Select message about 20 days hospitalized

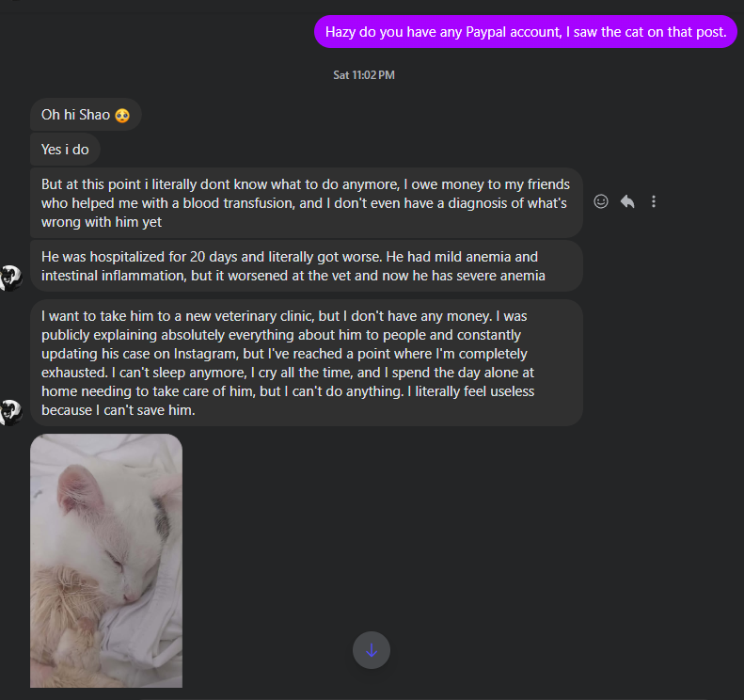tap(306, 266)
